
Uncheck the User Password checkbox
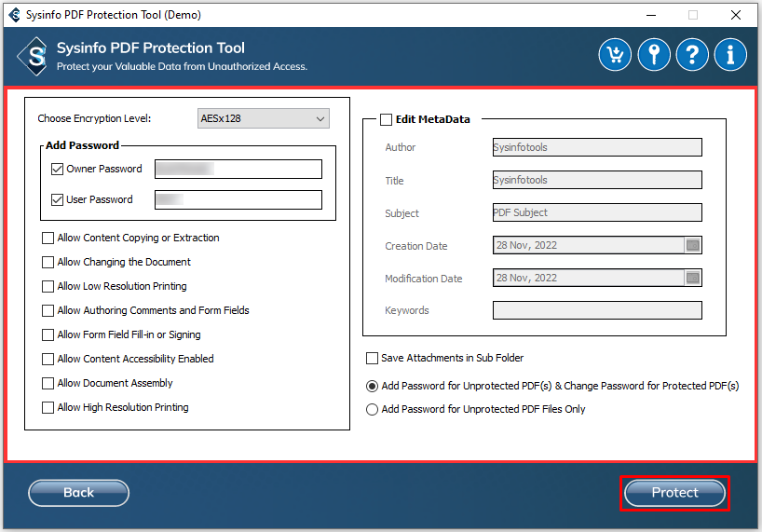point(58,200)
